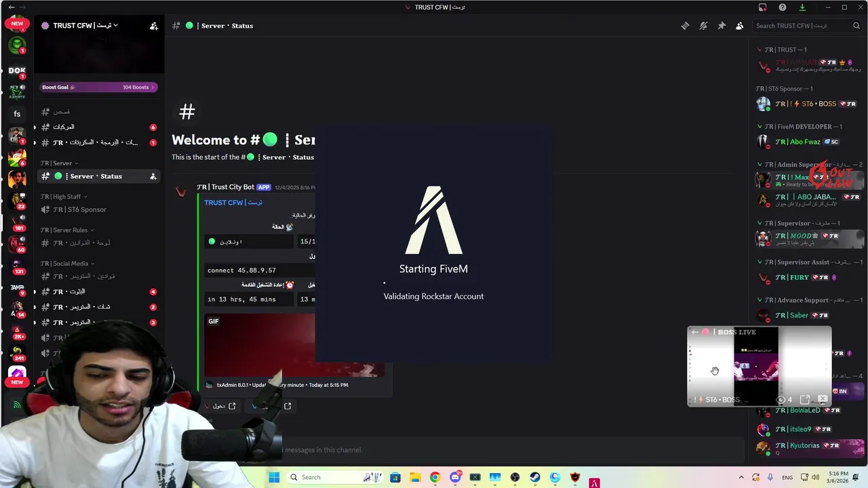Click the Search TRUST CFW field
Screen dimensions: 868x488
[x=807, y=26]
